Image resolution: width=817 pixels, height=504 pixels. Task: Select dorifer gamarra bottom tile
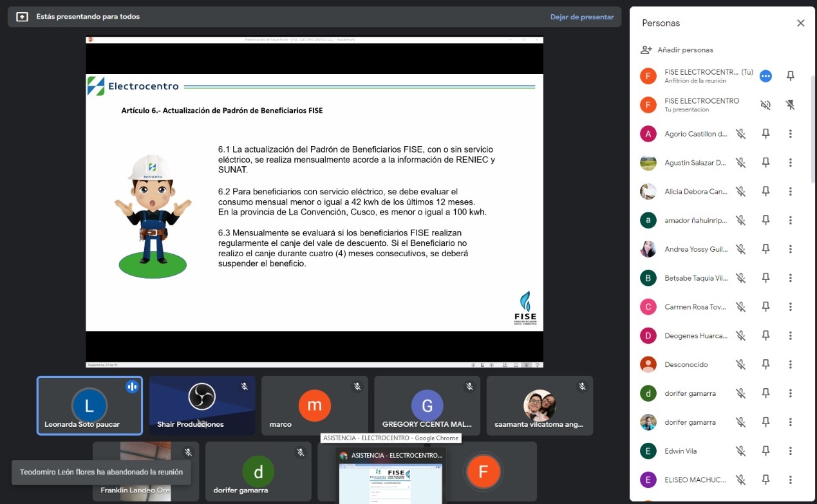coord(258,472)
